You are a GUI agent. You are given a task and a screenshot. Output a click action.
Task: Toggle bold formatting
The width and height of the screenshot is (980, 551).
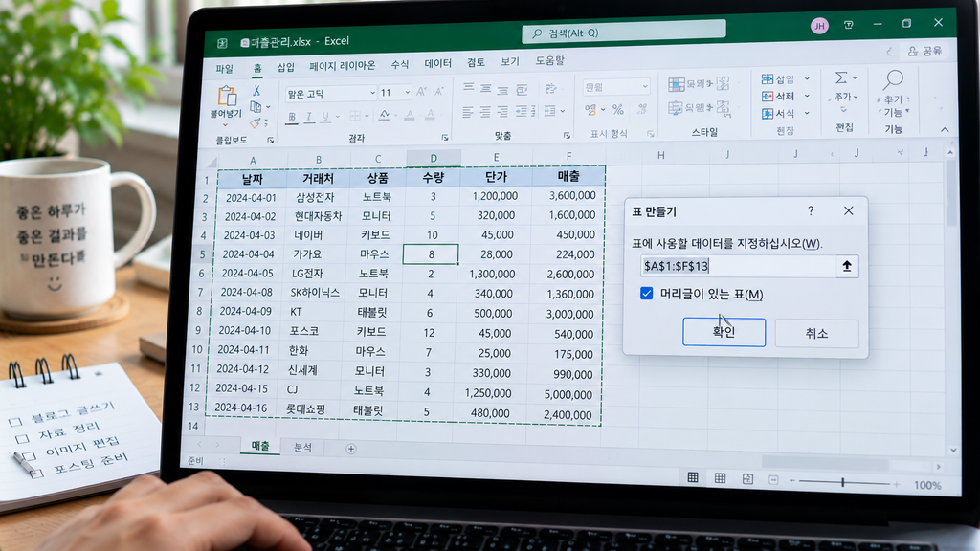tap(292, 117)
